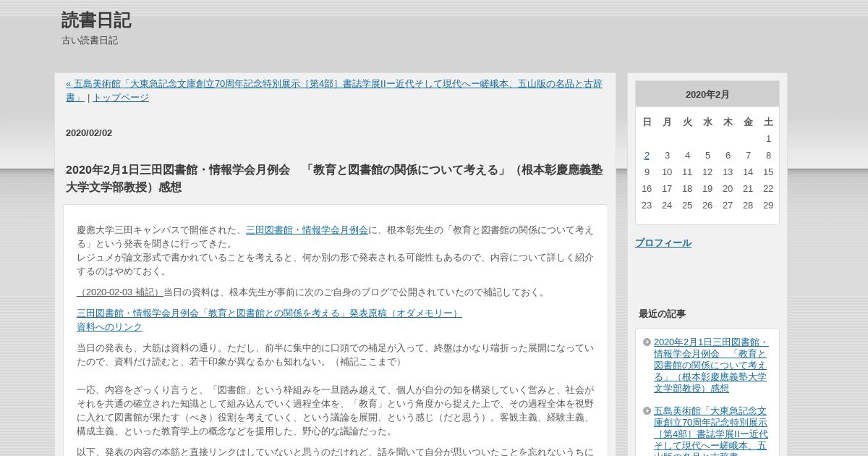The width and height of the screenshot is (868, 456).
Task: Click the 古い読書日記 subtitle text
Action: [90, 41]
